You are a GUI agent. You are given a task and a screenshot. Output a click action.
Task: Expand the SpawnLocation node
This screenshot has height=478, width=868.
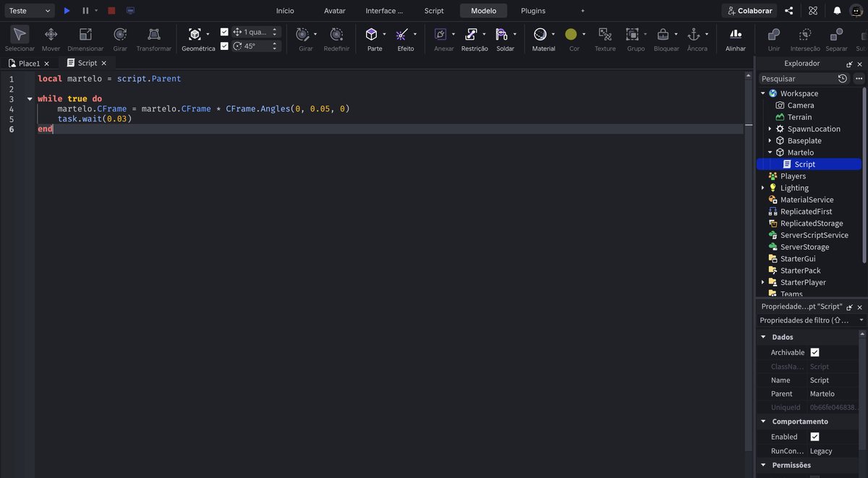pos(770,129)
